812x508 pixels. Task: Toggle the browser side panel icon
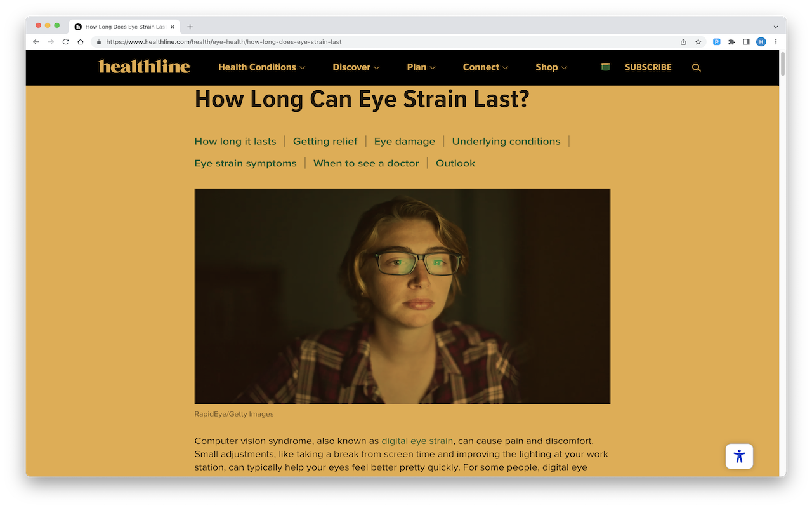click(746, 42)
